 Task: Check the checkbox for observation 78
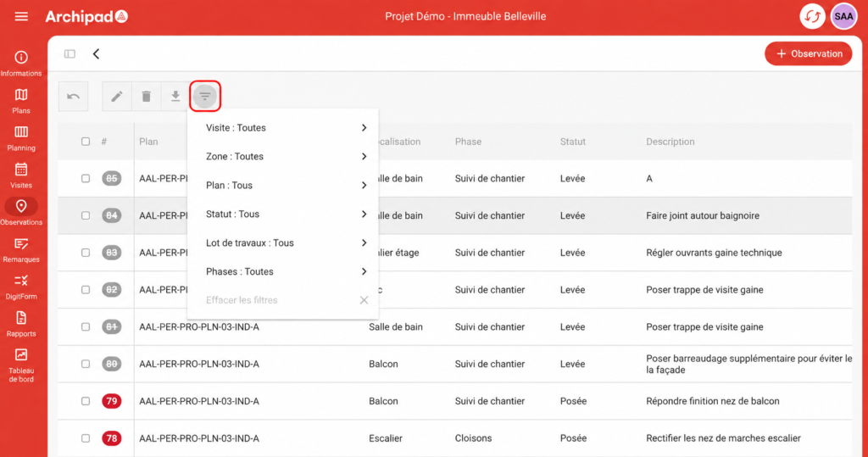click(86, 438)
